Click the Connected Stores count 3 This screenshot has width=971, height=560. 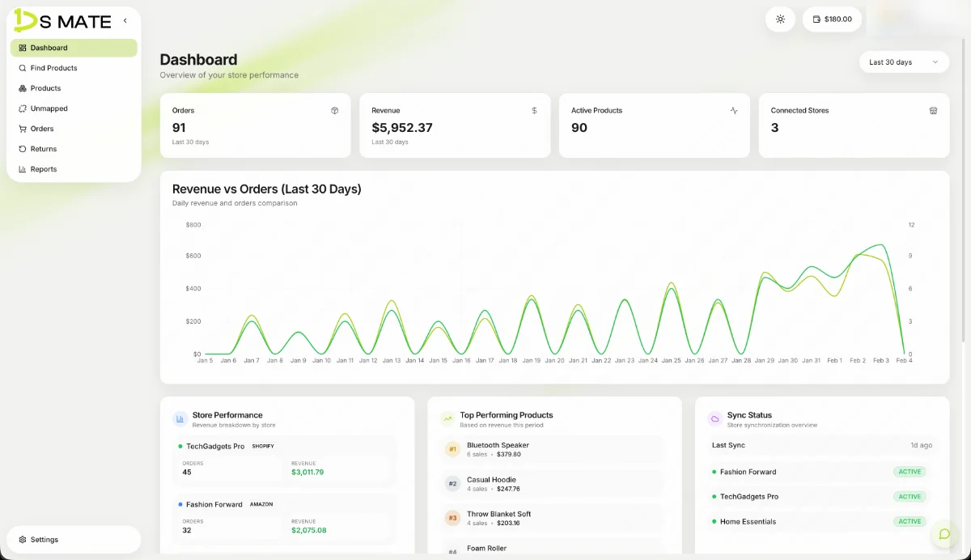(774, 128)
